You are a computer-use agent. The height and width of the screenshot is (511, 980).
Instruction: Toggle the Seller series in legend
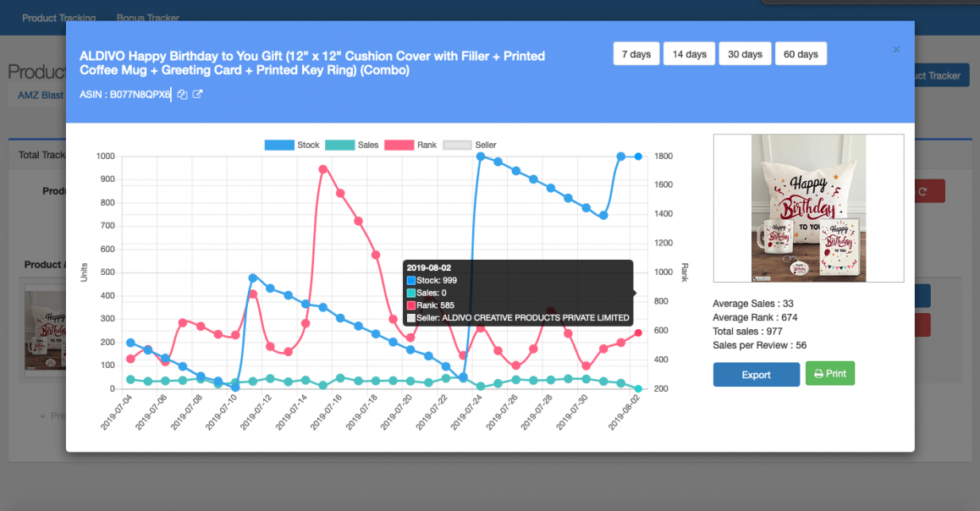(470, 145)
